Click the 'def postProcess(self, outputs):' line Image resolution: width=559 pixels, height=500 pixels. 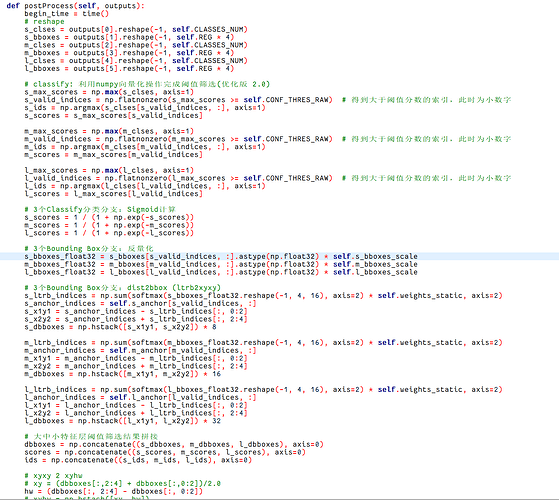click(76, 6)
